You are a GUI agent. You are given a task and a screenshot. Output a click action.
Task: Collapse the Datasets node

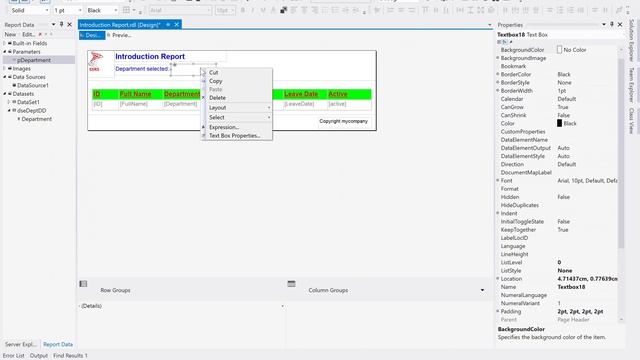[x=5, y=94]
